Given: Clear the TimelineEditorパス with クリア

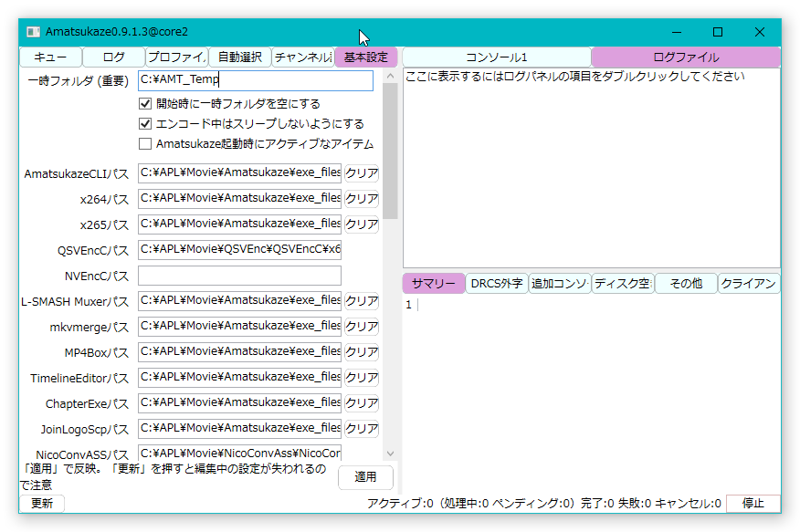Looking at the screenshot, I should point(362,377).
